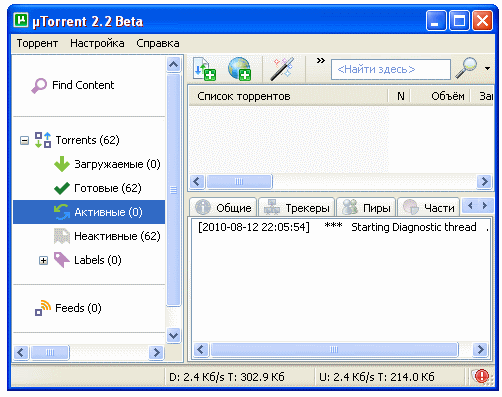Select Labels (0) in sidebar
Image resolution: width=502 pixels, height=397 pixels.
[x=98, y=260]
